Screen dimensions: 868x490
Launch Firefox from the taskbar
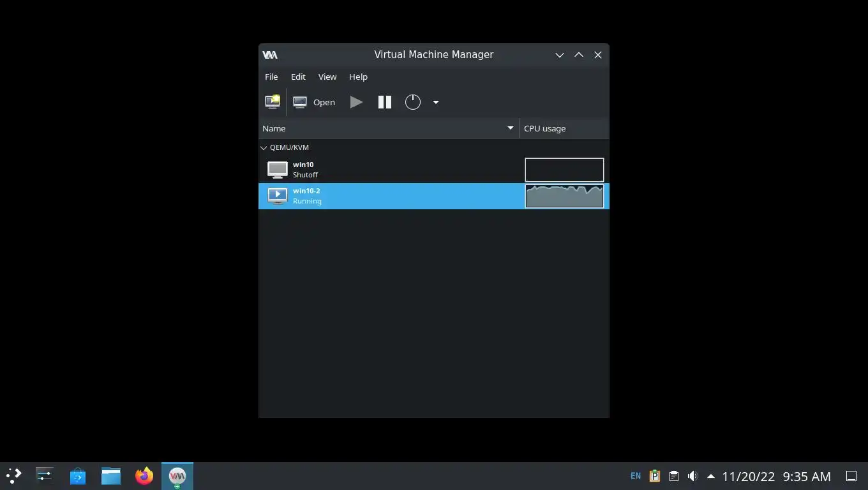click(144, 476)
